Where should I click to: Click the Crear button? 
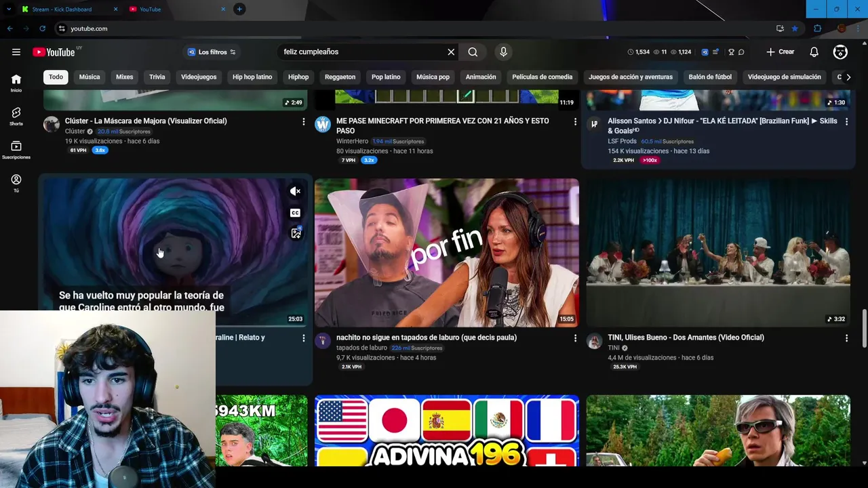pos(781,52)
